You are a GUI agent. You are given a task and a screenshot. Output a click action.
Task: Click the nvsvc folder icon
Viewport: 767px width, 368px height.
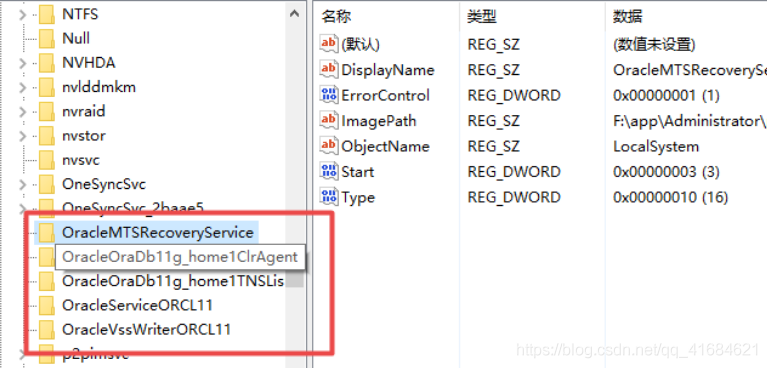point(46,160)
